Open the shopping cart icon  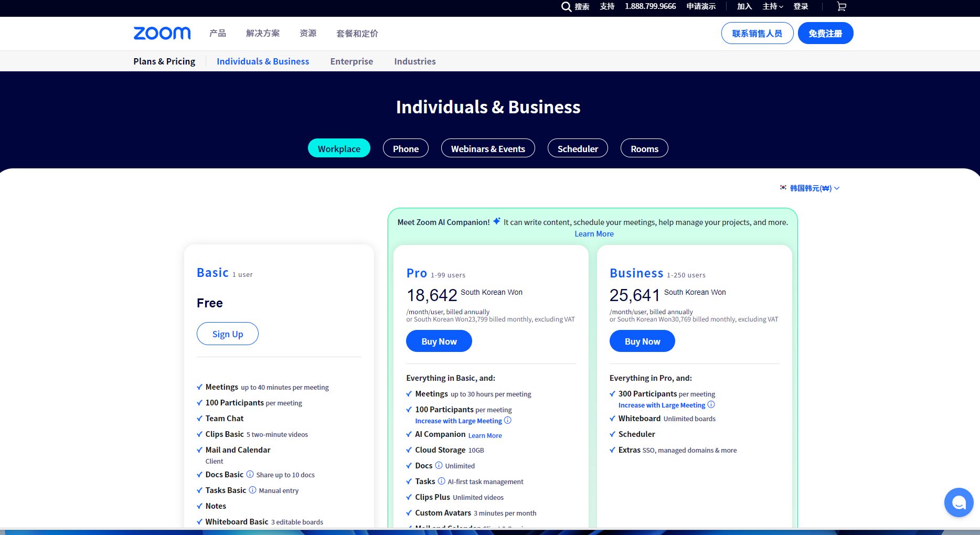(841, 7)
